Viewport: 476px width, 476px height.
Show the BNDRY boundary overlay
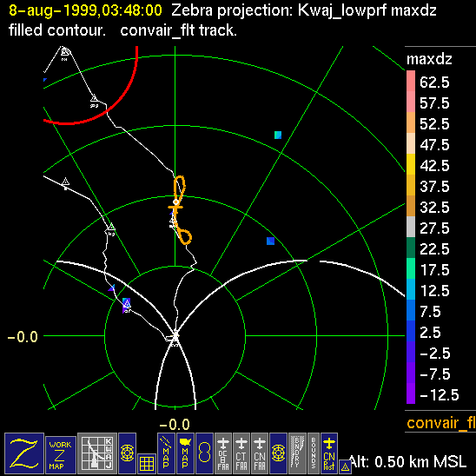click(x=297, y=453)
